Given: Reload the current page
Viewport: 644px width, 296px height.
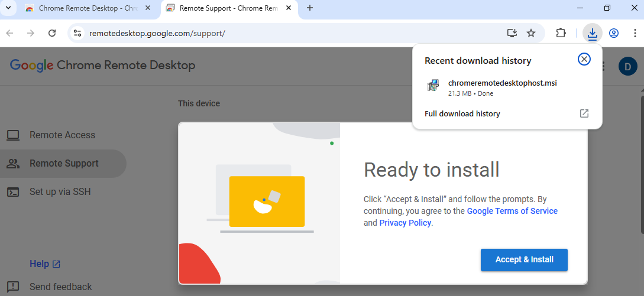Looking at the screenshot, I should pyautogui.click(x=52, y=33).
